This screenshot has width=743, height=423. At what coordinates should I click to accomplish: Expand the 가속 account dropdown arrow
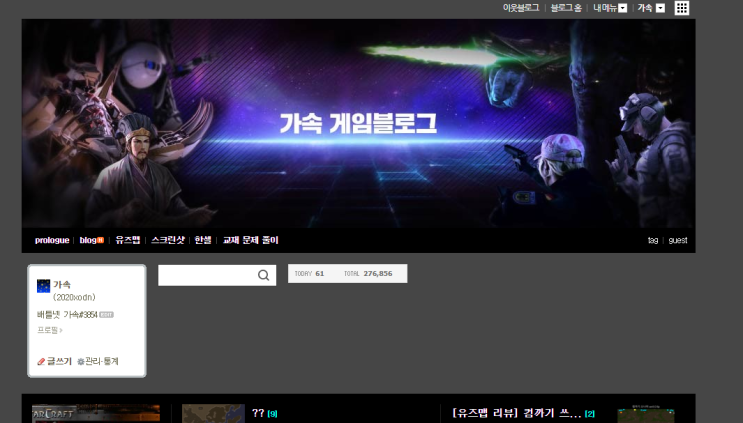[x=660, y=8]
